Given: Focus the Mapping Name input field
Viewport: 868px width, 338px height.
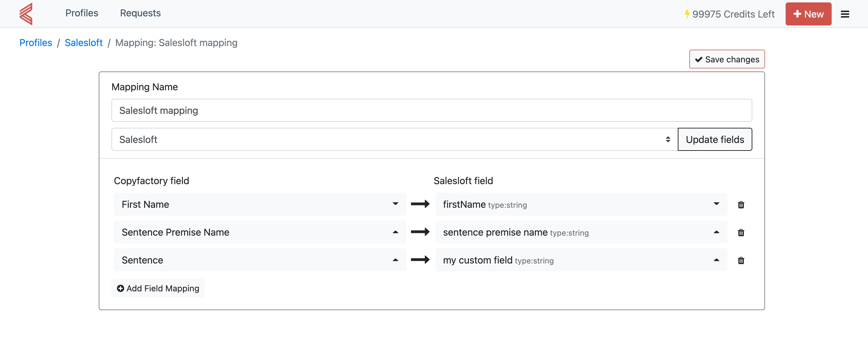Looking at the screenshot, I should tap(432, 111).
